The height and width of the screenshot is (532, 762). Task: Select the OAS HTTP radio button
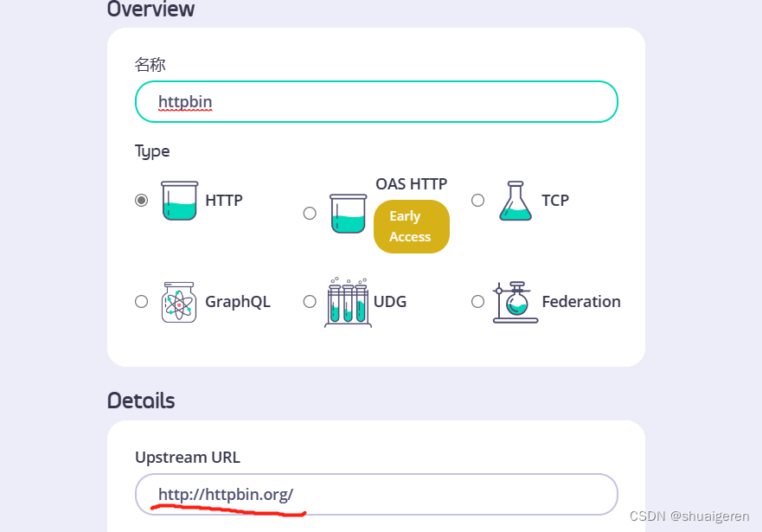pyautogui.click(x=310, y=214)
